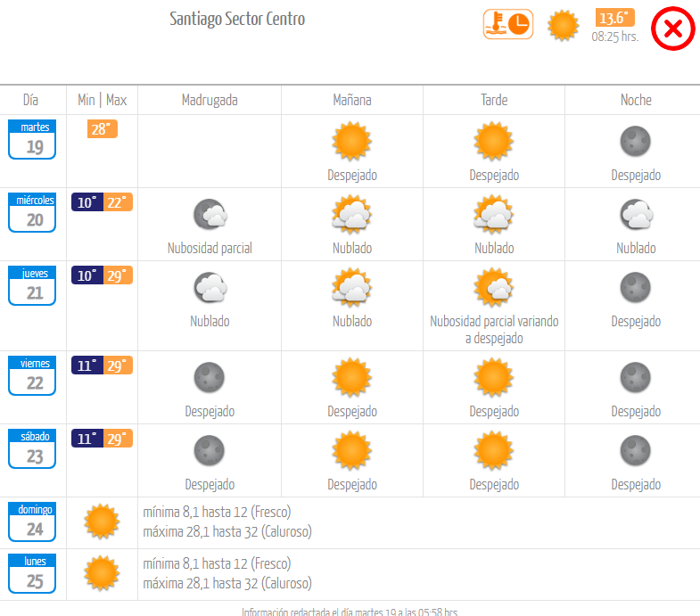
Task: Click domingo 'máxima 28,1 hasta 32 (Caluroso)' text
Action: pos(227,531)
